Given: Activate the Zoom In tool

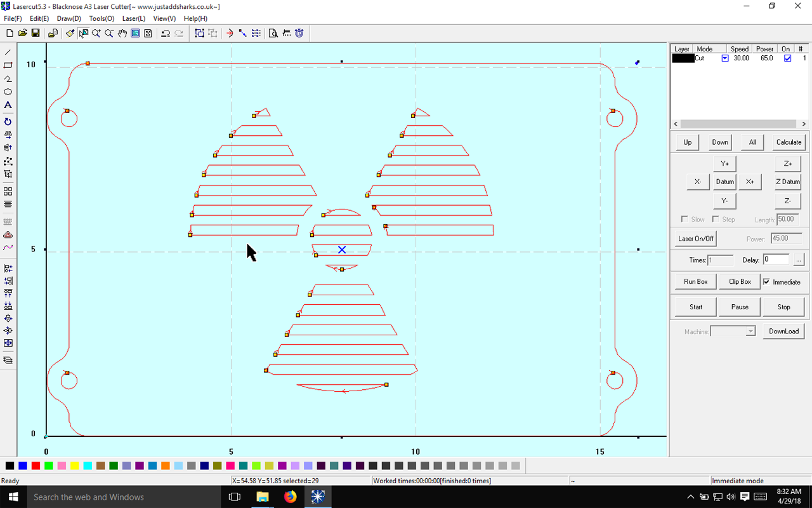Looking at the screenshot, I should coord(96,33).
